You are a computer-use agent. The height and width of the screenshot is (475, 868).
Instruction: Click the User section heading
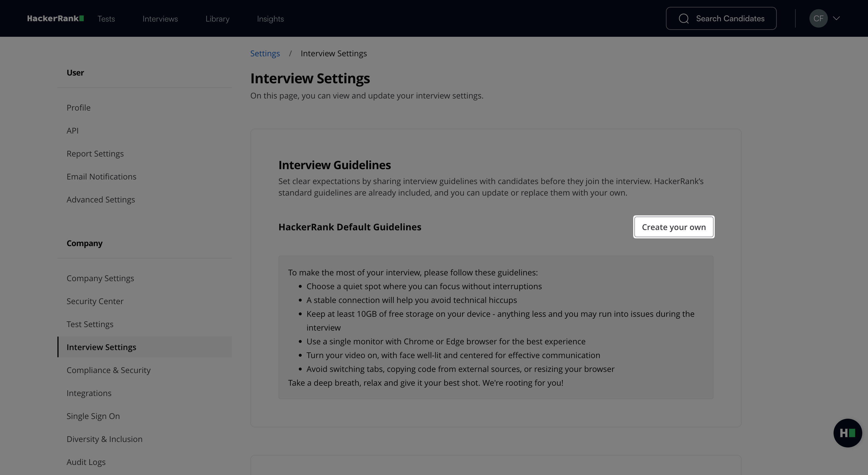tap(75, 73)
